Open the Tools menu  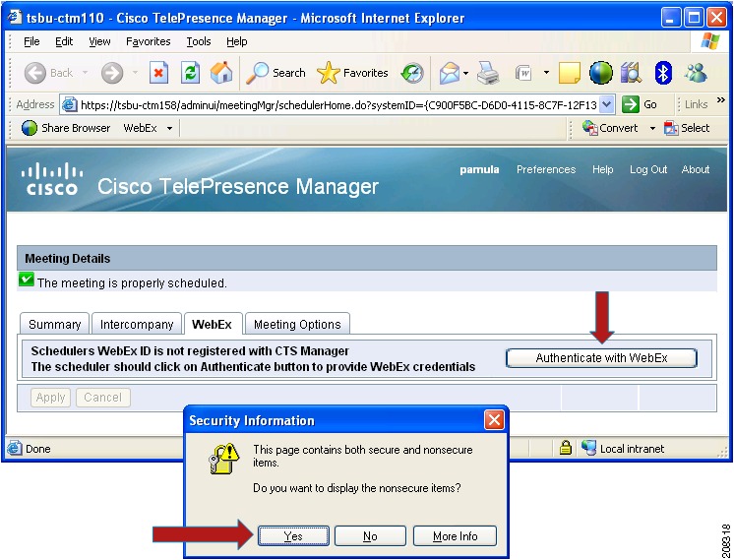coord(199,41)
